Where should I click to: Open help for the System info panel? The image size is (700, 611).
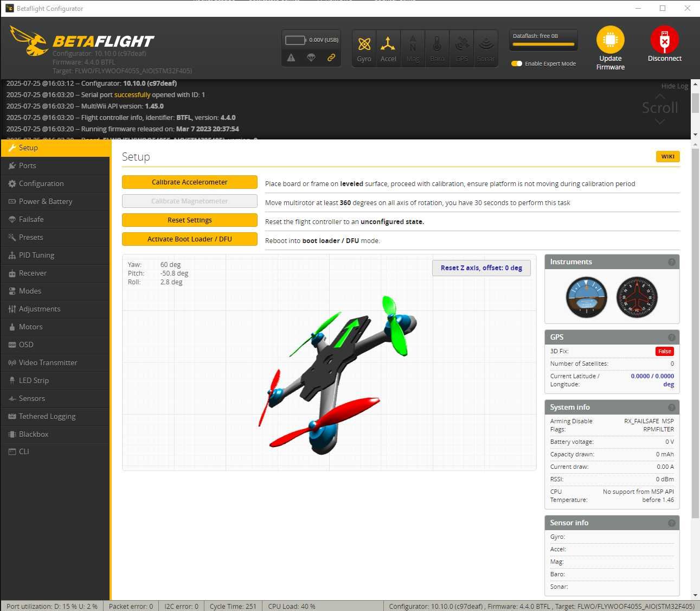pyautogui.click(x=672, y=408)
